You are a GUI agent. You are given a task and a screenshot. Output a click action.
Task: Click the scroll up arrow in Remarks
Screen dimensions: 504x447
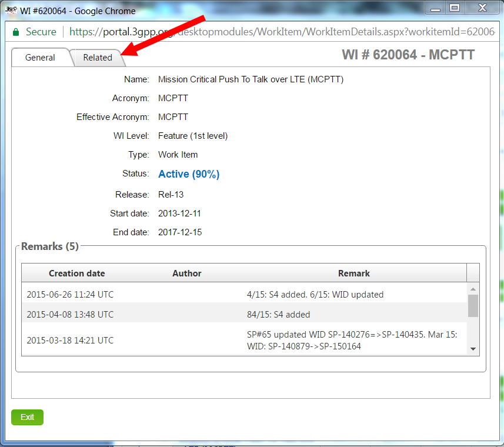click(473, 289)
